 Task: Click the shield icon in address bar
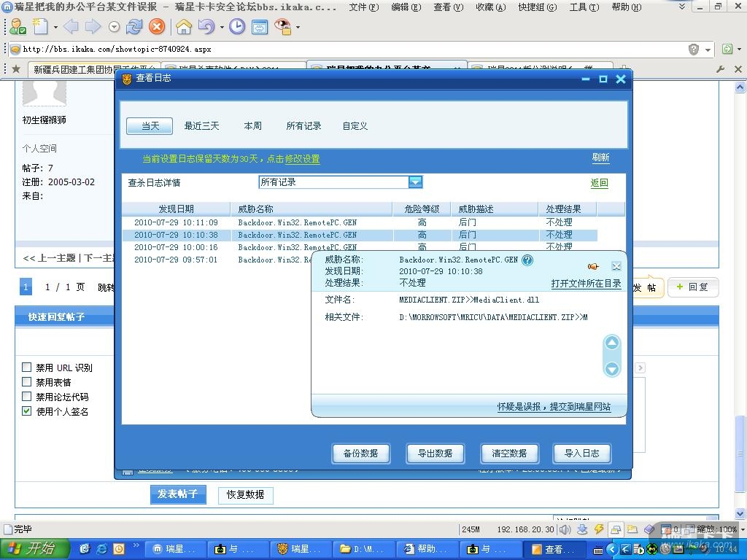click(694, 49)
